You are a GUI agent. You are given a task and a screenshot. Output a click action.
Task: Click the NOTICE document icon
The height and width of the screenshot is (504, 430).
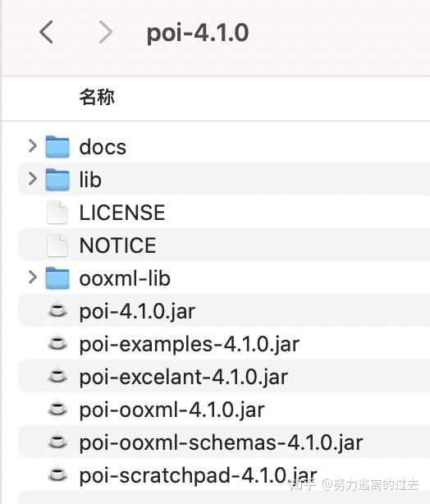click(x=57, y=245)
